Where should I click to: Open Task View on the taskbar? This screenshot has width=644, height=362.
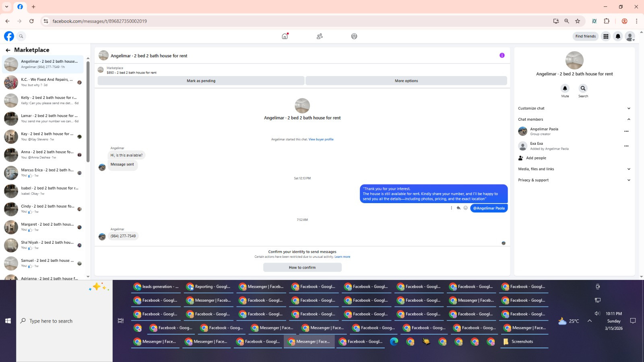[120, 321]
